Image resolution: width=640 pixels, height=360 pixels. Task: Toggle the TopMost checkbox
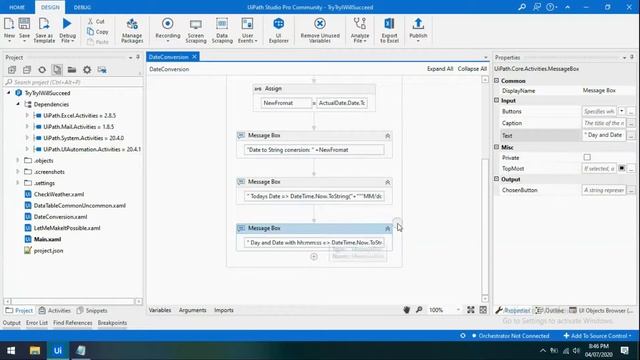(x=622, y=168)
